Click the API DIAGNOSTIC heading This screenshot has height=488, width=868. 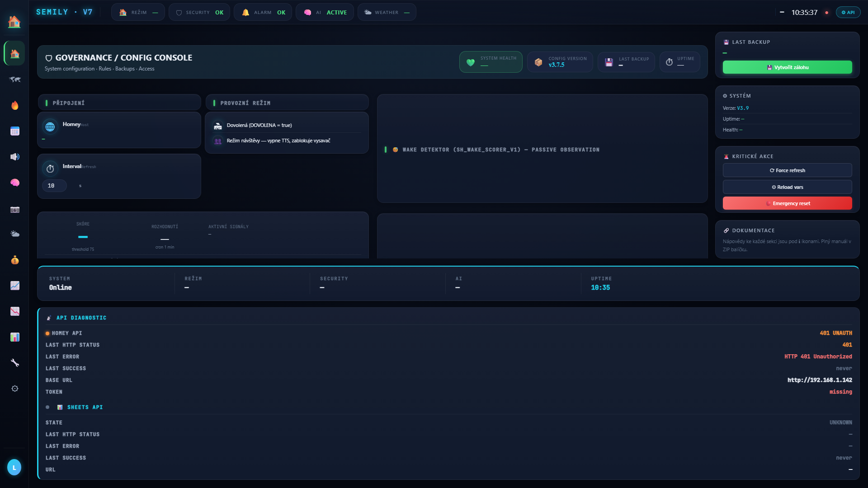(x=81, y=318)
